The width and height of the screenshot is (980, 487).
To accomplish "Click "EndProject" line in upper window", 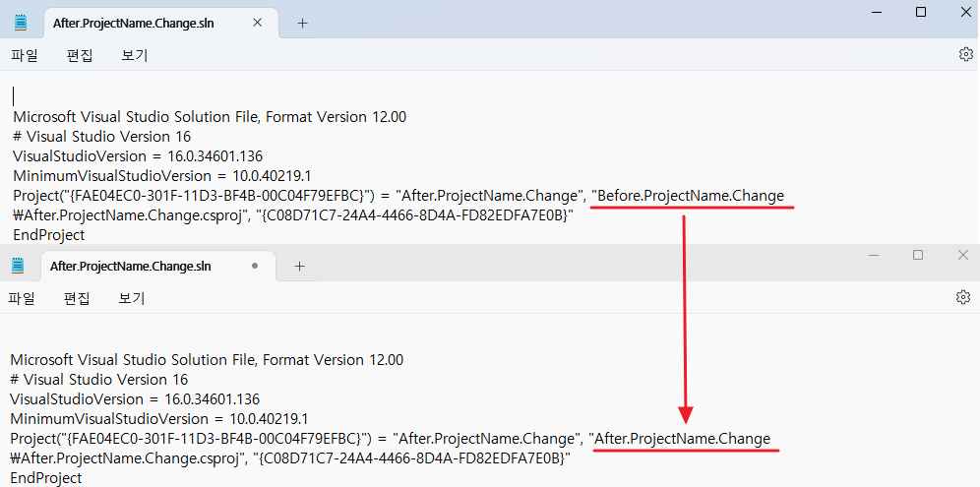I will coord(49,235).
